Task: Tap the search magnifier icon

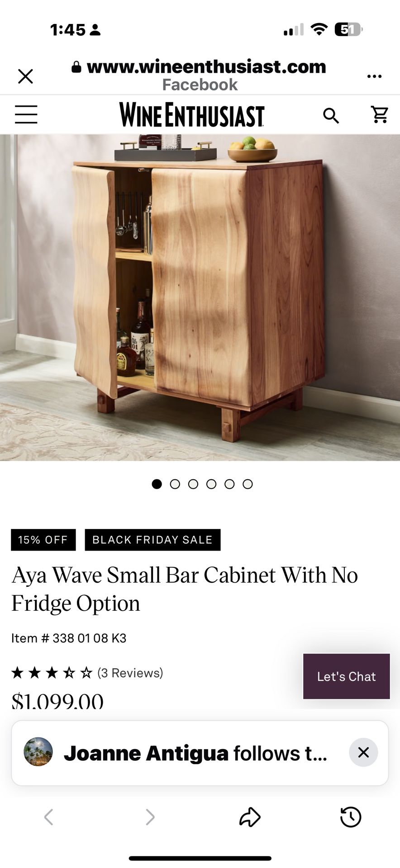Action: [331, 116]
